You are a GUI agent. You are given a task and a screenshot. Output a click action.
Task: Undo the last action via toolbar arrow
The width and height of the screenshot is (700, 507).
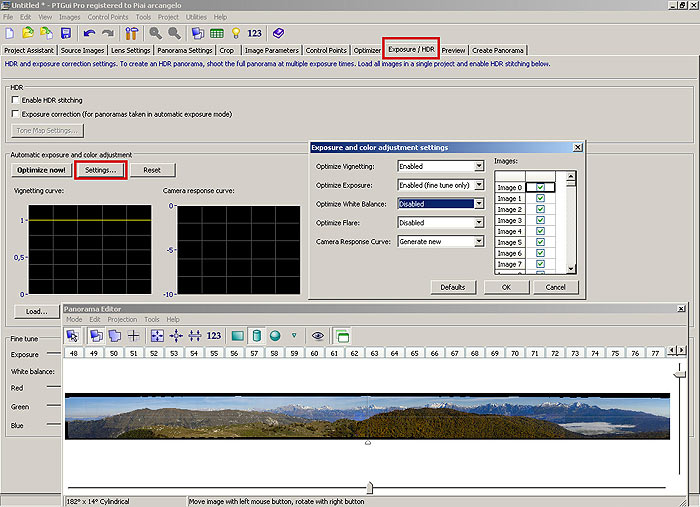[x=89, y=33]
